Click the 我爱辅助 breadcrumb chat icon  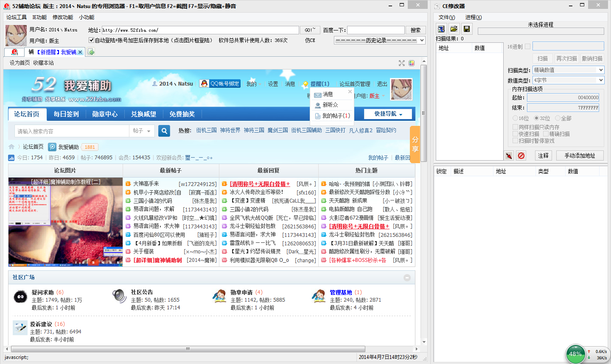[52, 147]
